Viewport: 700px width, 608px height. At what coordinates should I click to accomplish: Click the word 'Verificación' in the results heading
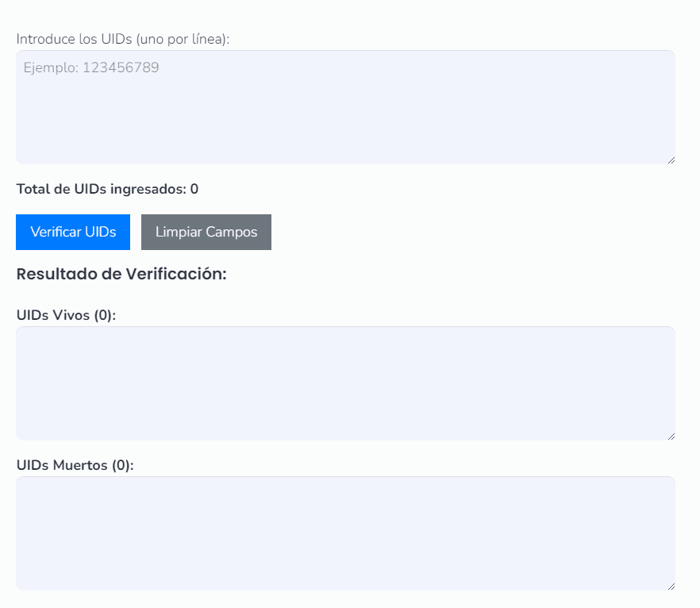(x=176, y=274)
